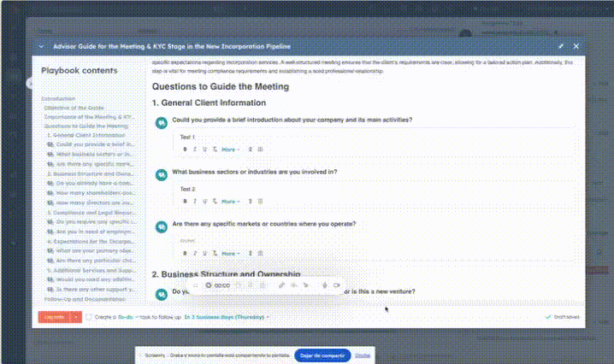This screenshot has width=614, height=364.
Task: Click the chat icon beside the specific markets question
Action: 162,227
